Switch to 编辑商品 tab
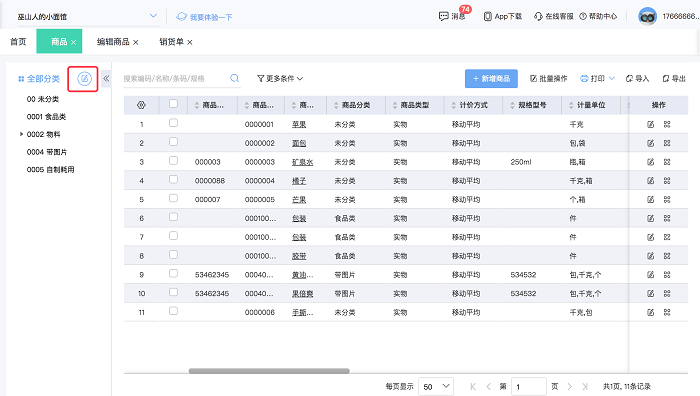This screenshot has height=396, width=700. [113, 42]
